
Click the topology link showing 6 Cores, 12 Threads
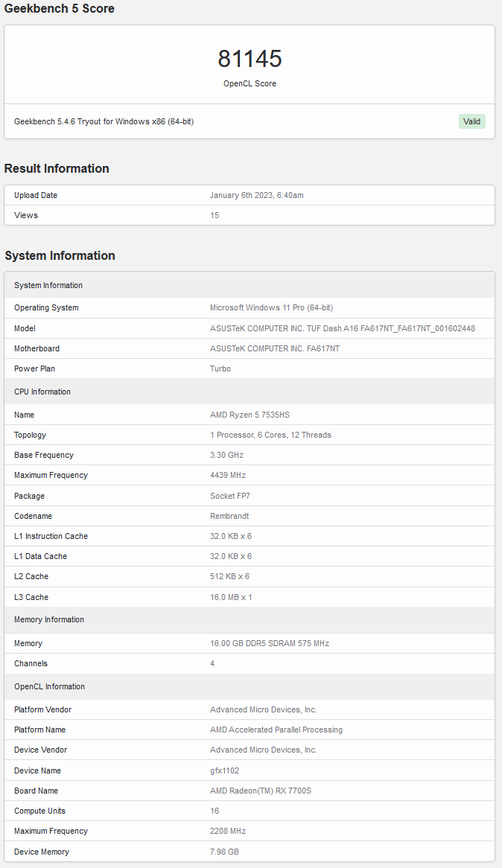point(270,435)
